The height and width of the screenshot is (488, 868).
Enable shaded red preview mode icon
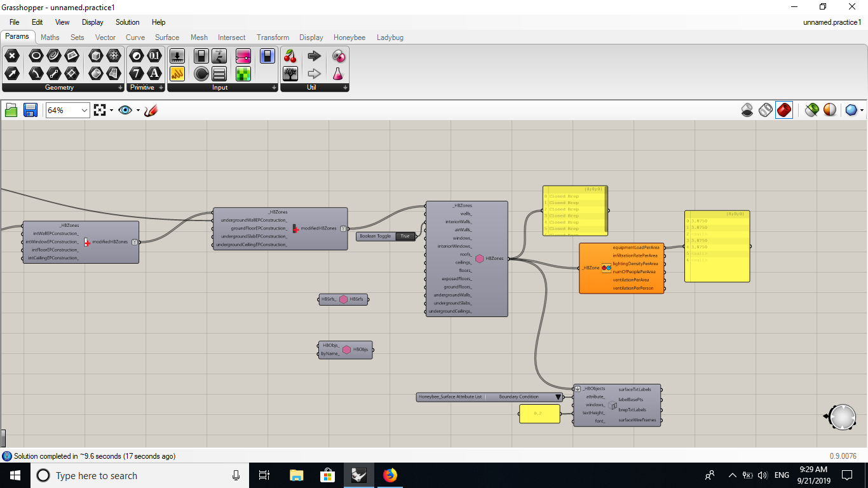click(784, 110)
